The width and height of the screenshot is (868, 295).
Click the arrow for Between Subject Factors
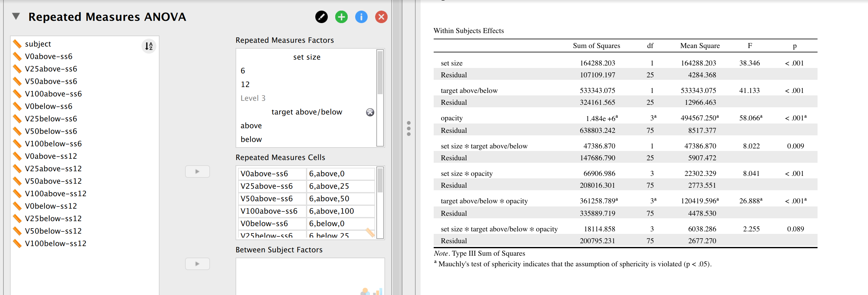(198, 264)
